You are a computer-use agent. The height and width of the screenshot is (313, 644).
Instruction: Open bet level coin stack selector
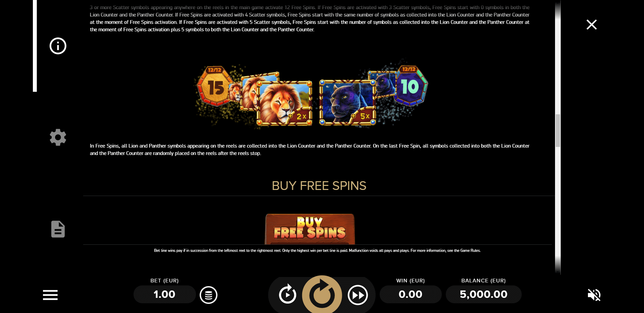click(x=209, y=295)
